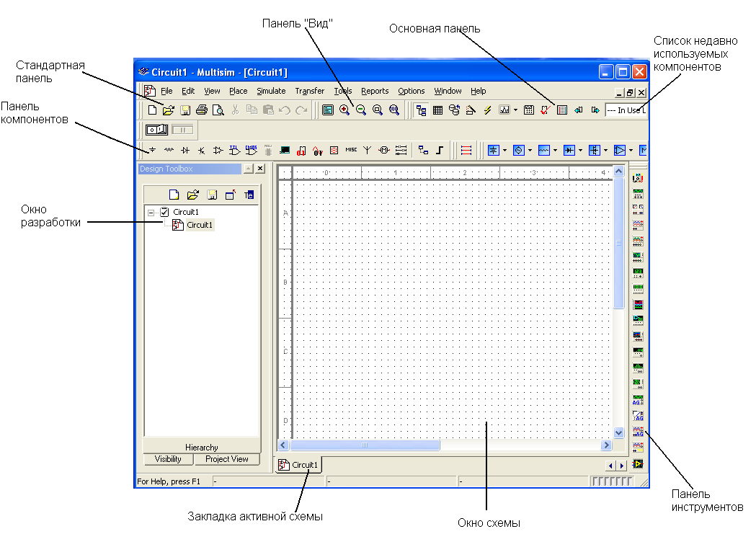This screenshot has height=547, width=756.
Task: Open the In Use List box
Action: click(626, 110)
